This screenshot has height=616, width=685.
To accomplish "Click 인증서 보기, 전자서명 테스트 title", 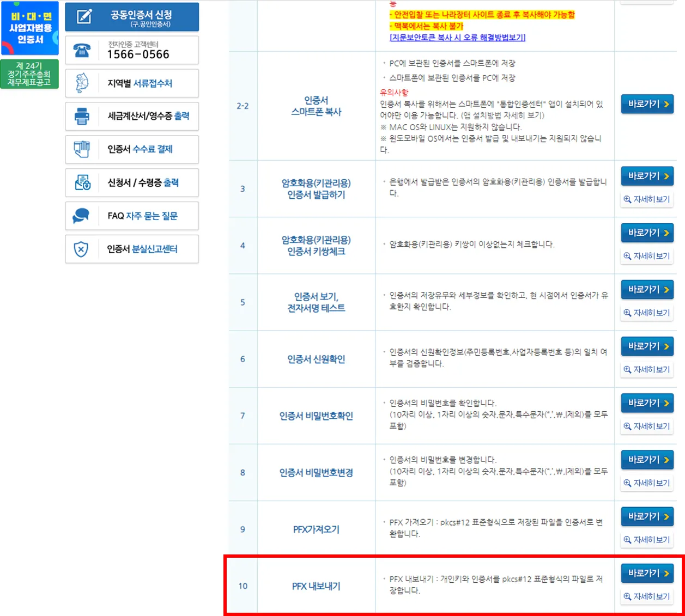I will pos(316,302).
